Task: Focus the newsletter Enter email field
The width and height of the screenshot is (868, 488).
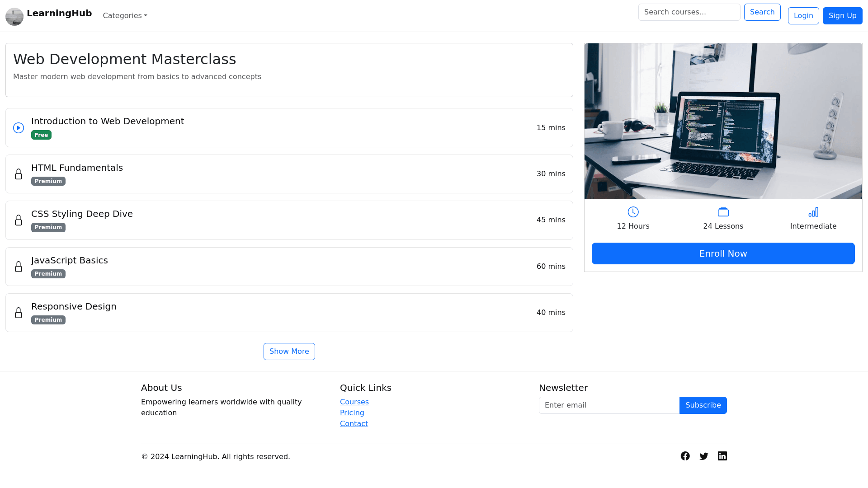Action: point(609,405)
